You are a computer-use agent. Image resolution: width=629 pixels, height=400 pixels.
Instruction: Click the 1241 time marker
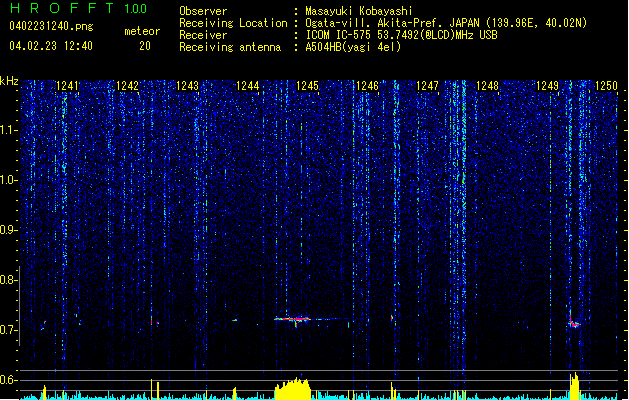click(x=67, y=86)
